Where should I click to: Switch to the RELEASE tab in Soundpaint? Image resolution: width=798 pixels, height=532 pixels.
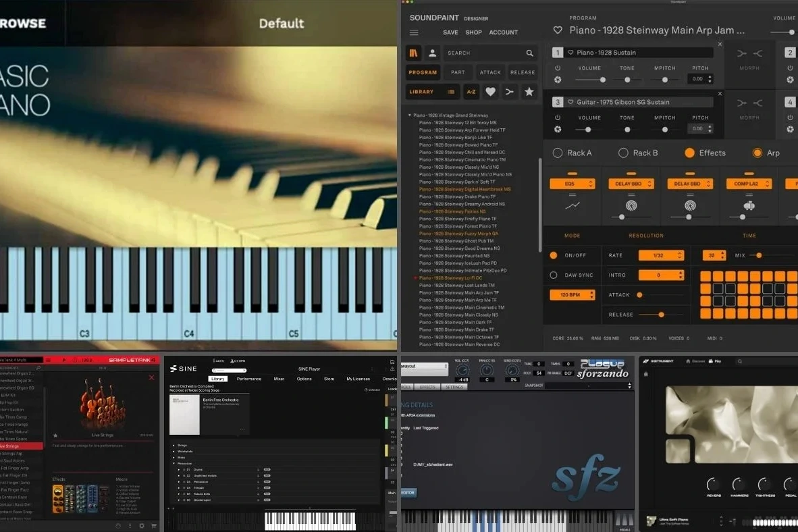(522, 72)
